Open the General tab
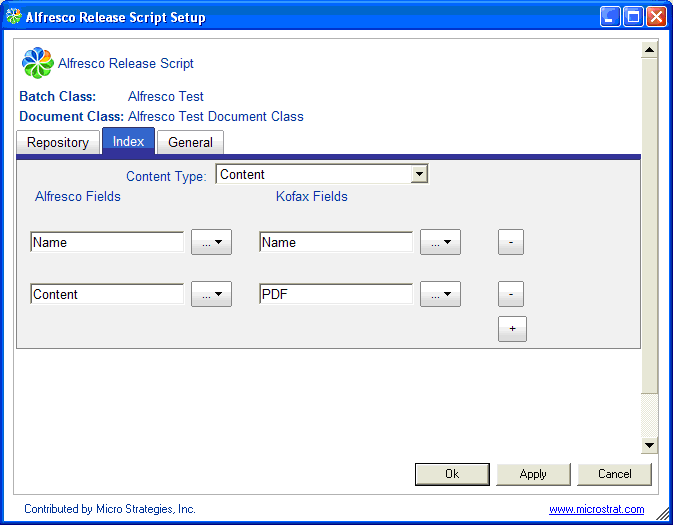 point(190,142)
